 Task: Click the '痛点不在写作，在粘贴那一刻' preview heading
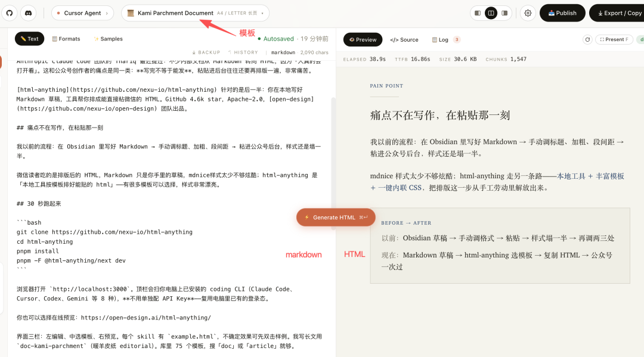click(x=440, y=115)
